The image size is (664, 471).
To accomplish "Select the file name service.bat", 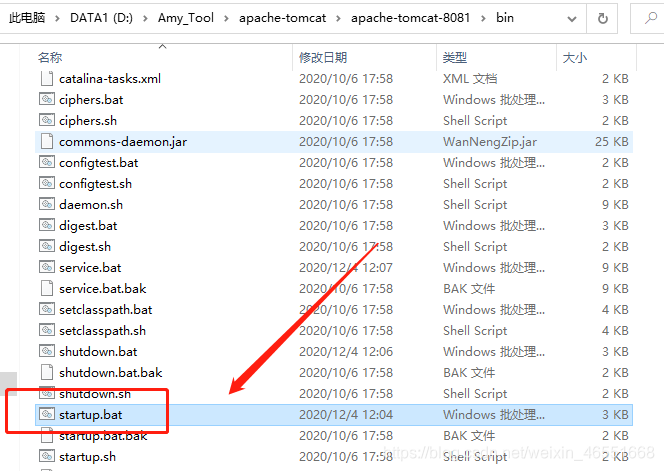I will (x=90, y=267).
